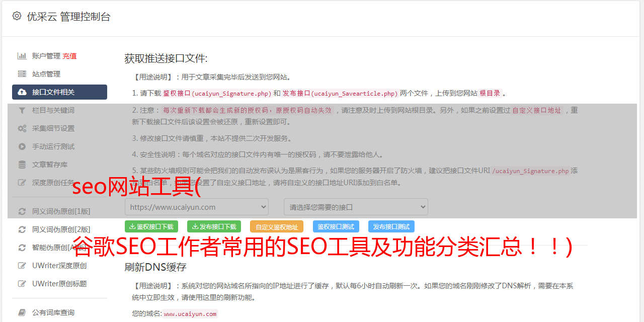The image size is (644, 322).
Task: Click the edit icon for UWriter深度原创
Action: coord(22,266)
